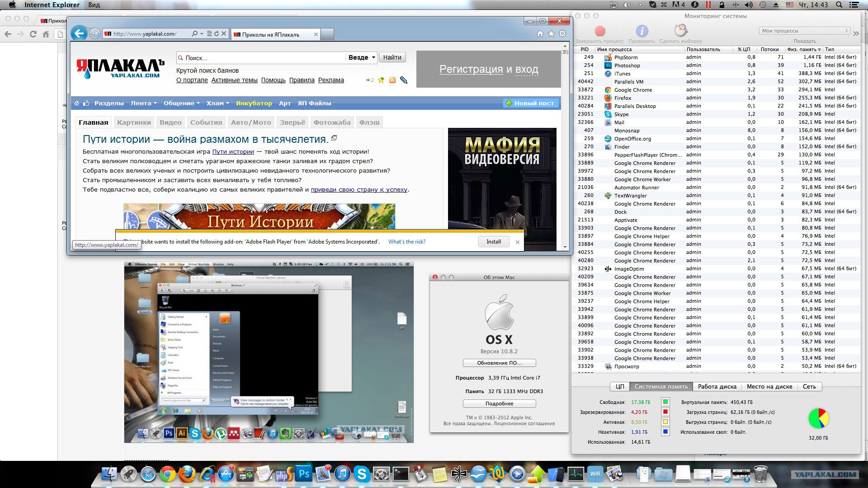868x488 pixels.
Task: Open Internet Explorer tools gear menu
Action: [x=562, y=34]
